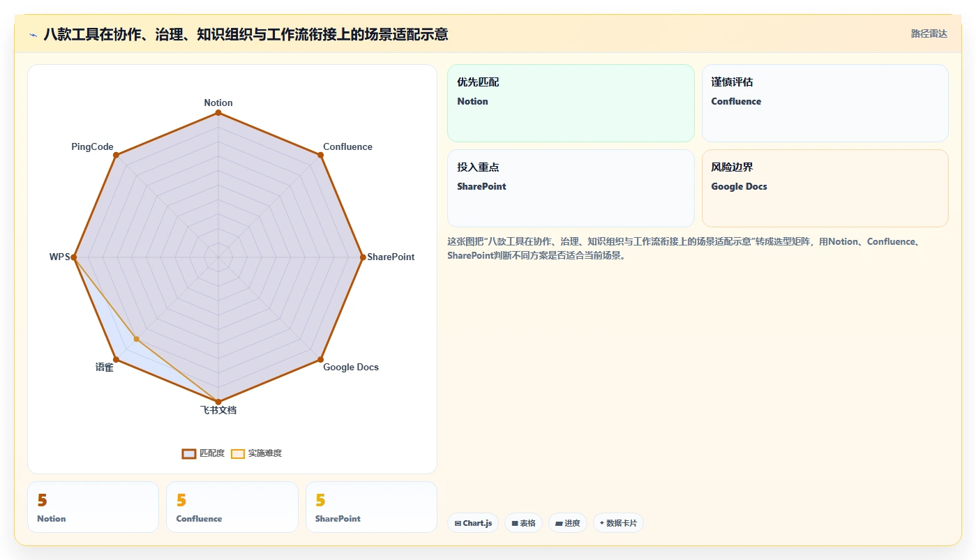The height and width of the screenshot is (560, 976).
Task: Click the WPS data point on radar
Action: 74,257
